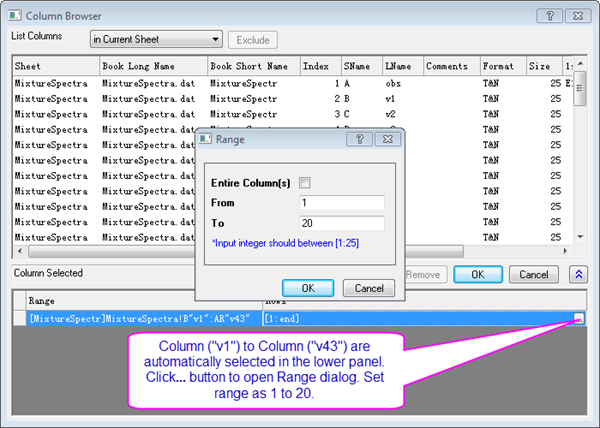Click the SName column header
The height and width of the screenshot is (428, 600).
click(358, 66)
